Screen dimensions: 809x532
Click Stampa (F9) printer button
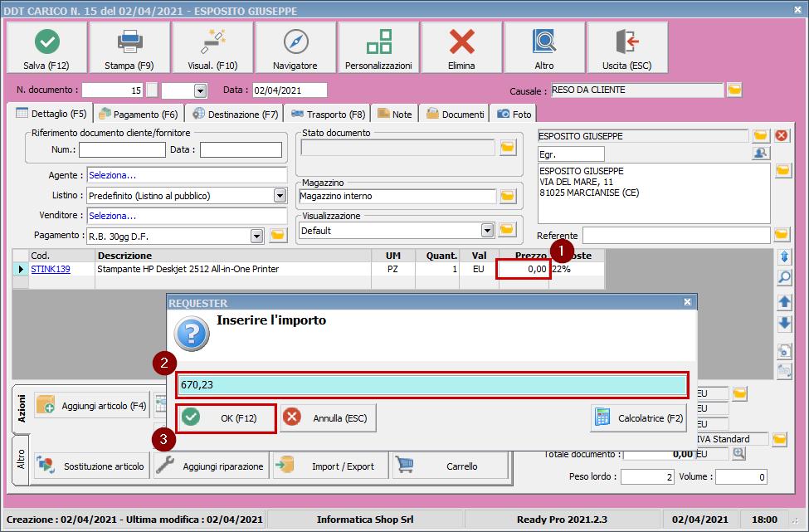coord(129,47)
